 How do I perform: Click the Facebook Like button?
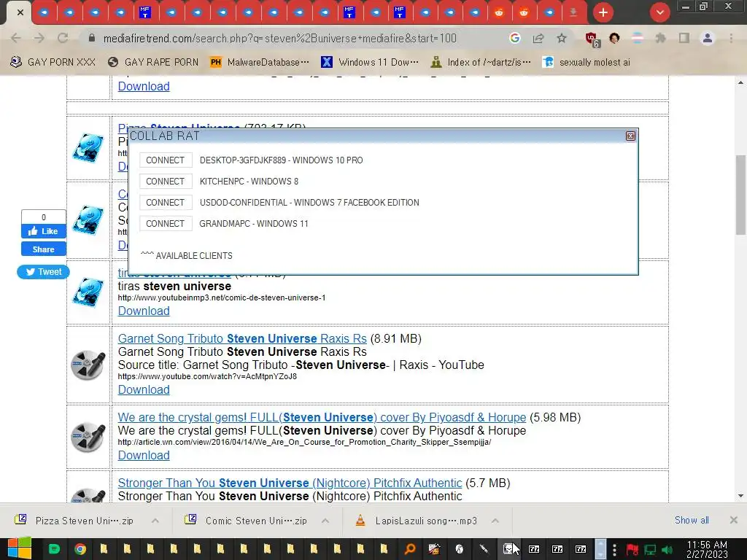coord(43,231)
